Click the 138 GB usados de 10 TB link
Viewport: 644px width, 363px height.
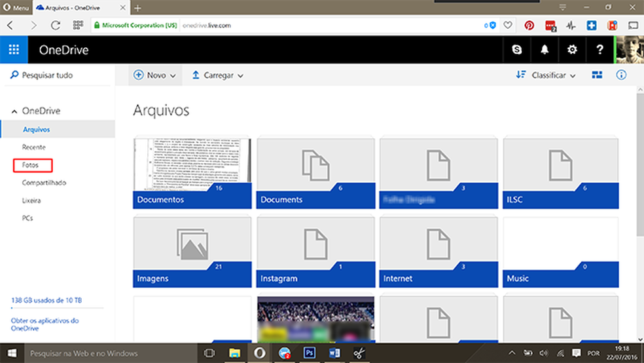[x=46, y=300]
